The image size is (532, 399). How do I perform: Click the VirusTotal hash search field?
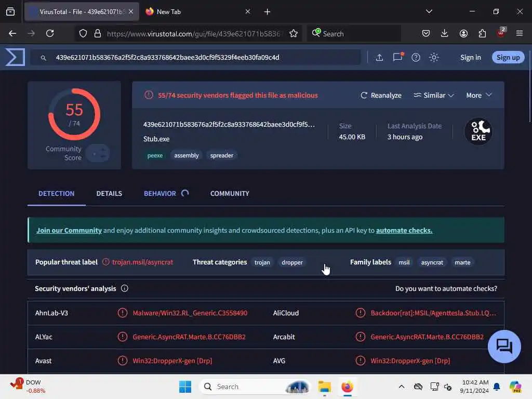(195, 57)
